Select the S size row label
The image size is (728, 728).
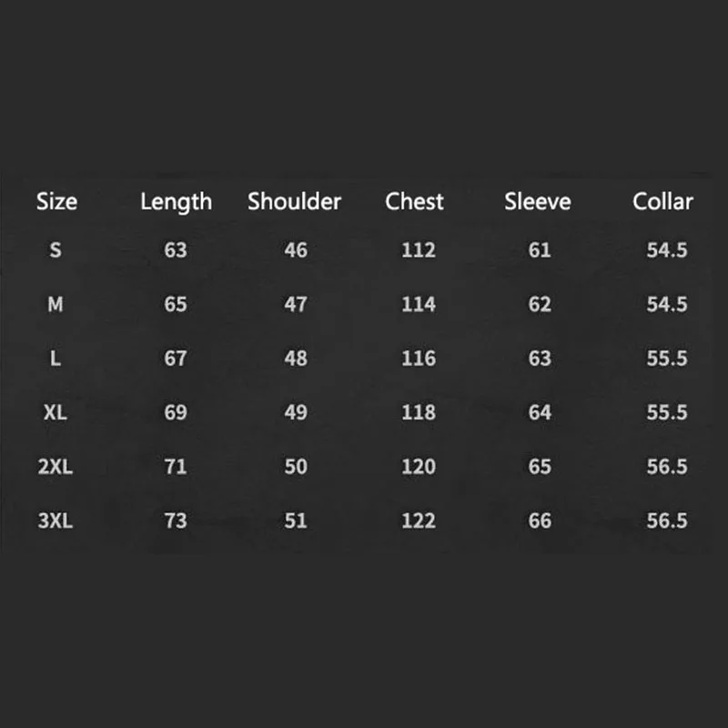[56, 249]
